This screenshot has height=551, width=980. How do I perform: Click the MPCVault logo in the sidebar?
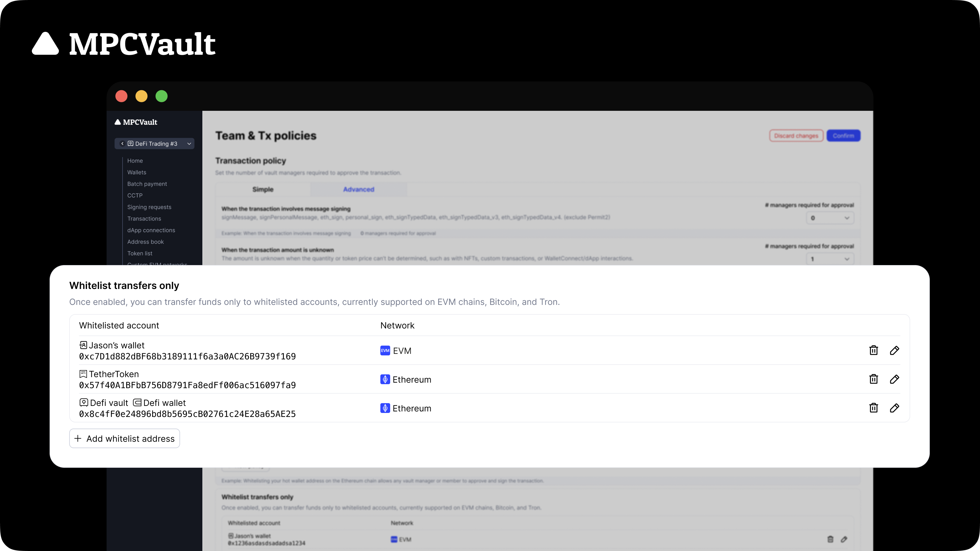coord(136,122)
